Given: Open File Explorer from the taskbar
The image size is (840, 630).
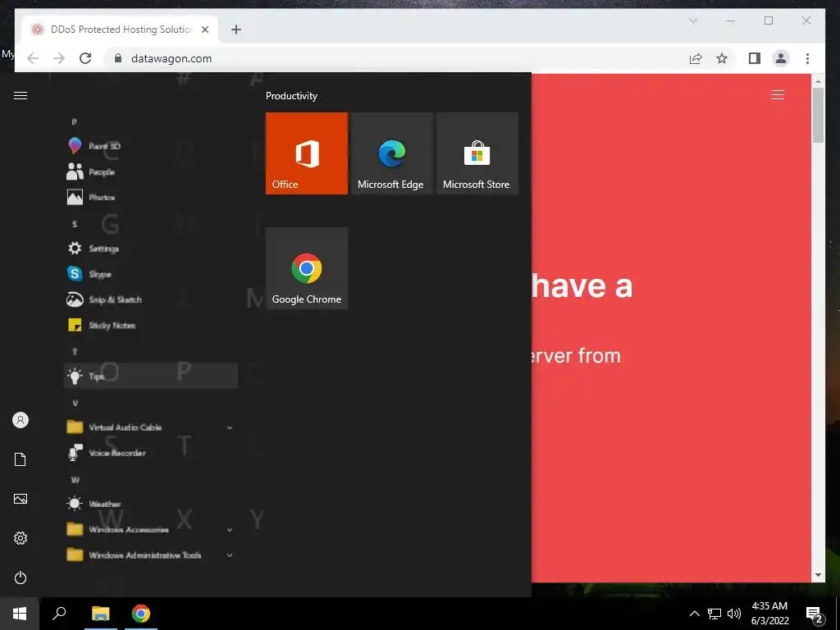Looking at the screenshot, I should point(100,614).
